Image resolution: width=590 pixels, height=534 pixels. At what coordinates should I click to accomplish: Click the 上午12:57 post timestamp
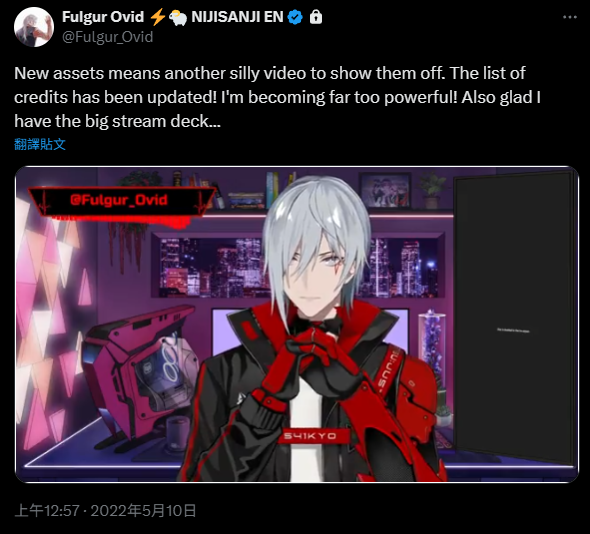pos(47,511)
